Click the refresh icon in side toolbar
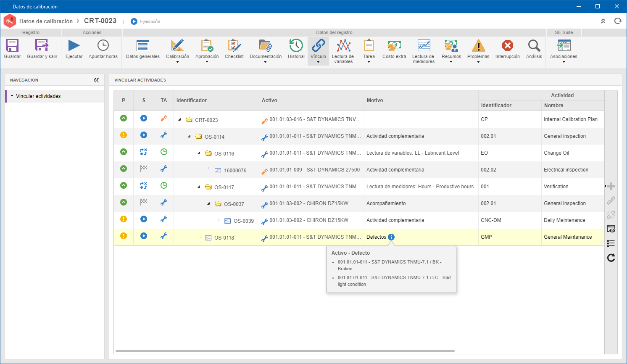 611,258
